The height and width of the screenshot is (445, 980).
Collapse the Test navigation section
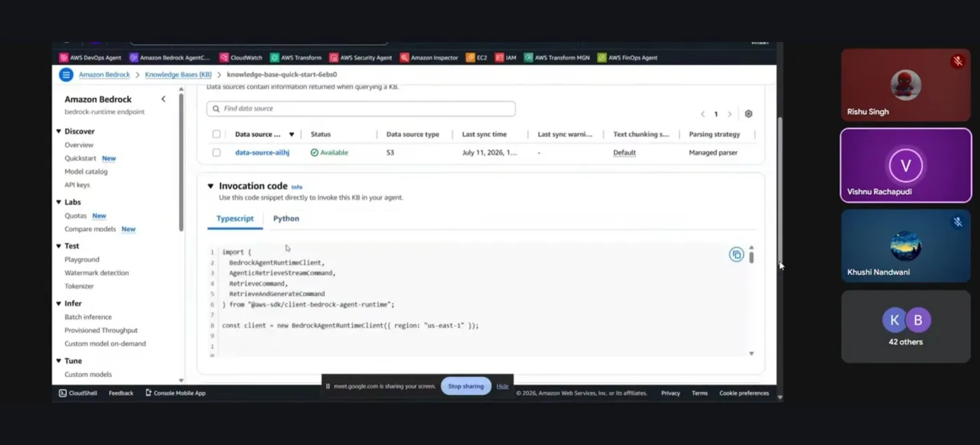pyautogui.click(x=59, y=246)
